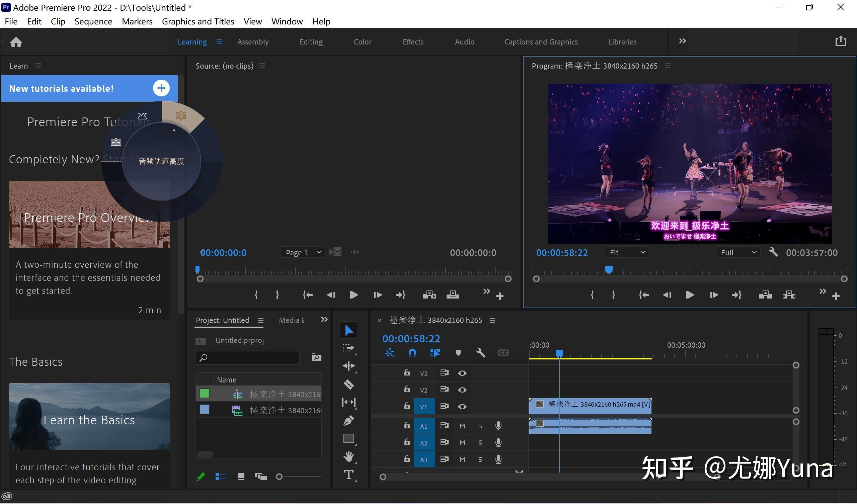Switch Project panel to freeform view
Viewport: 857px width, 504px height.
coord(261,477)
